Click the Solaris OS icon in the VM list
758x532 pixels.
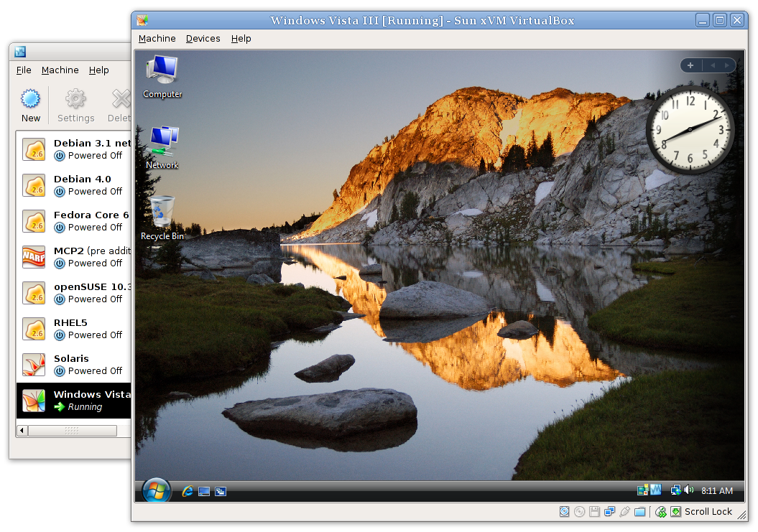[34, 365]
